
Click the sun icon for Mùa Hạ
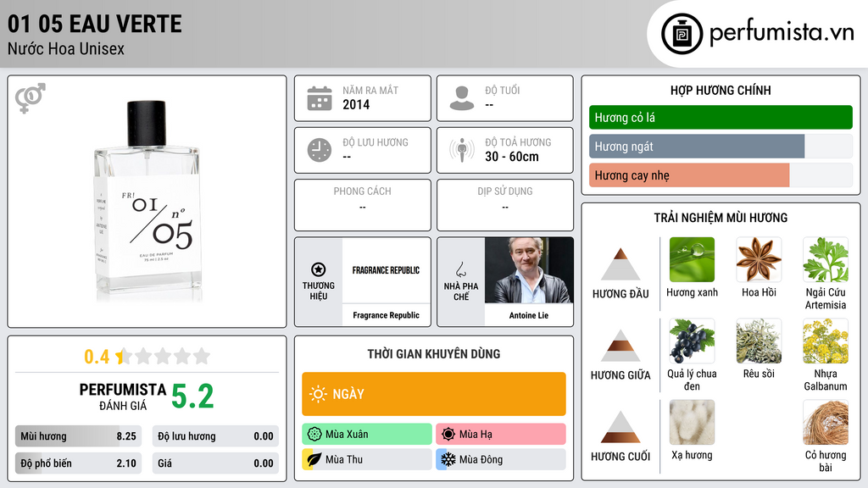pos(448,435)
